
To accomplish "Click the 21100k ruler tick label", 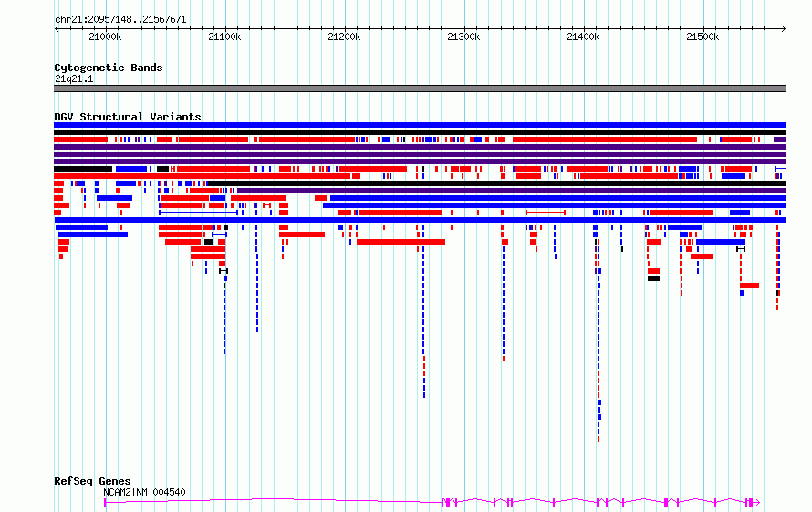I will [224, 37].
